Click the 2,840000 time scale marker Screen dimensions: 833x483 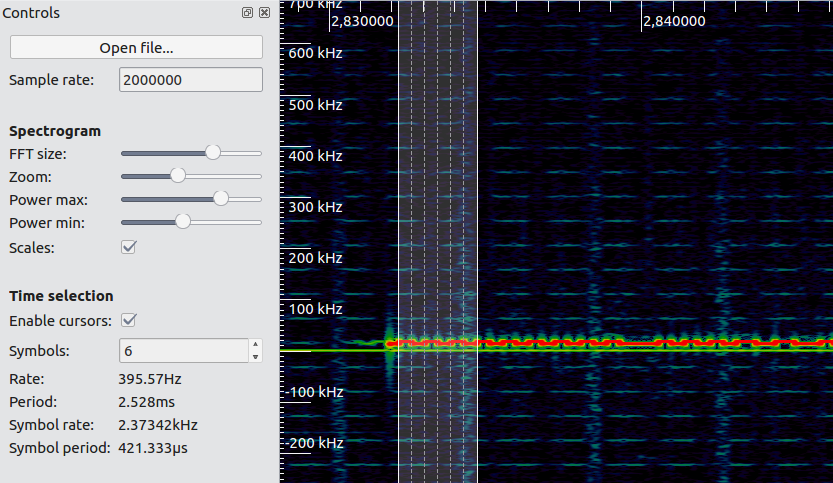click(x=674, y=21)
